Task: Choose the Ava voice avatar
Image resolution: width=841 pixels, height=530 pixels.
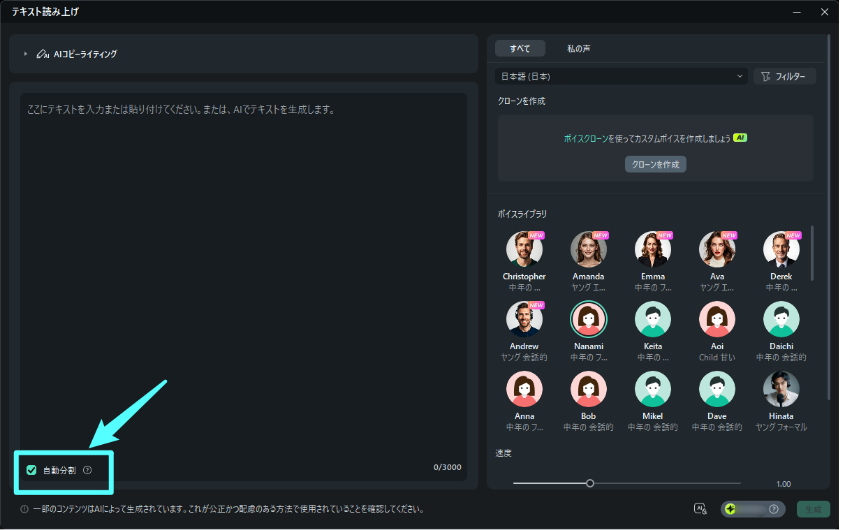Action: coord(717,249)
